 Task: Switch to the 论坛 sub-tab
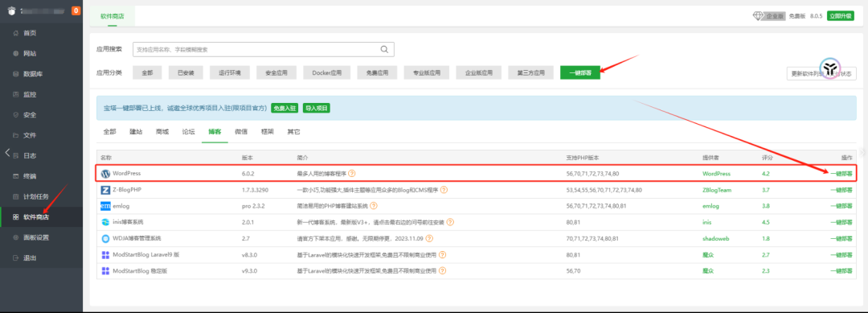[188, 132]
